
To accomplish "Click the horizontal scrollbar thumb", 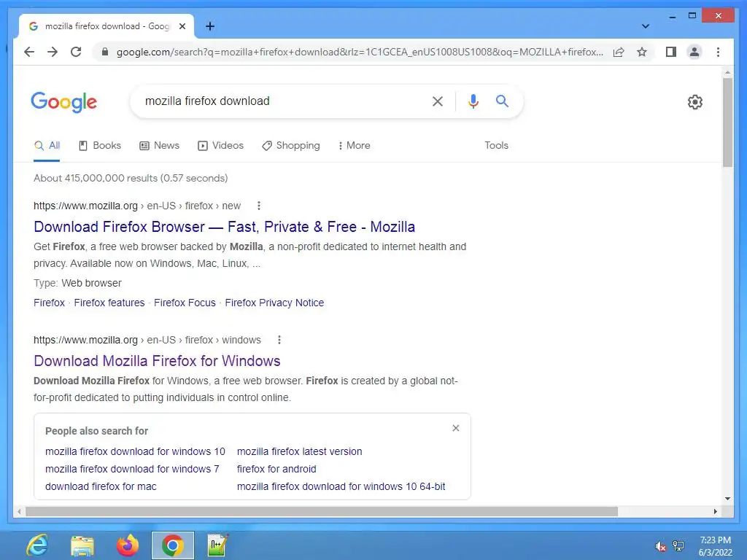I will click(322, 511).
